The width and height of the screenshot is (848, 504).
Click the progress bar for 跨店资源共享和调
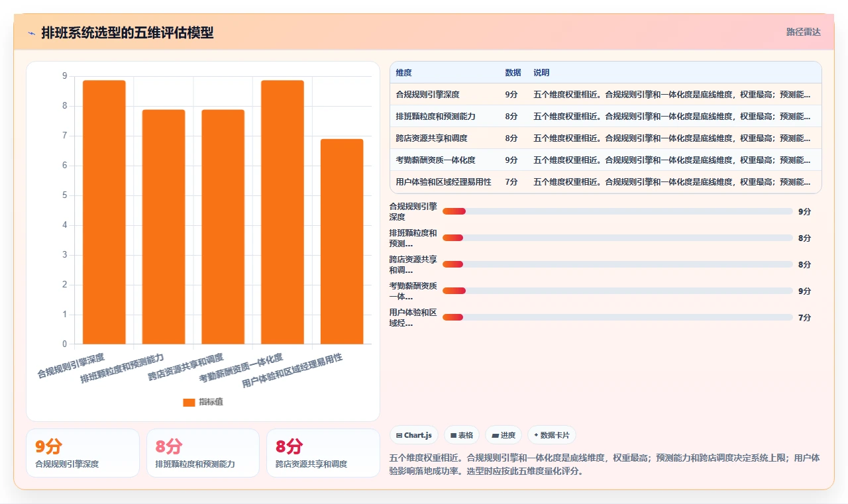pos(617,264)
